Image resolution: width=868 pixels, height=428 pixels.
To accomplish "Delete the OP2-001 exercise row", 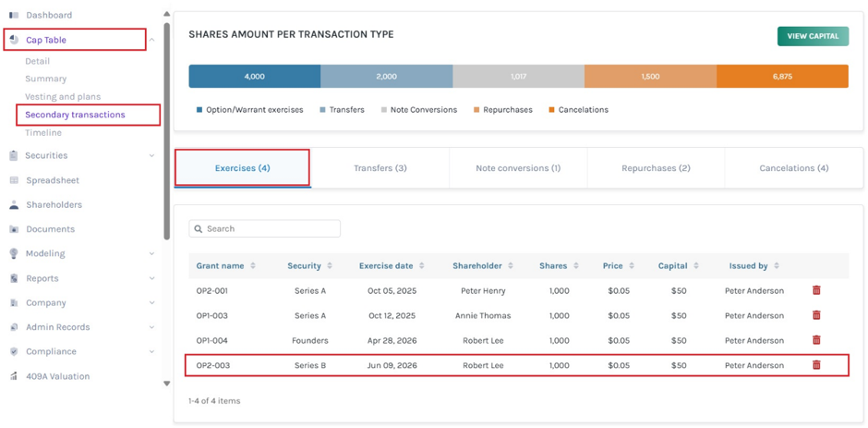I will click(x=816, y=290).
